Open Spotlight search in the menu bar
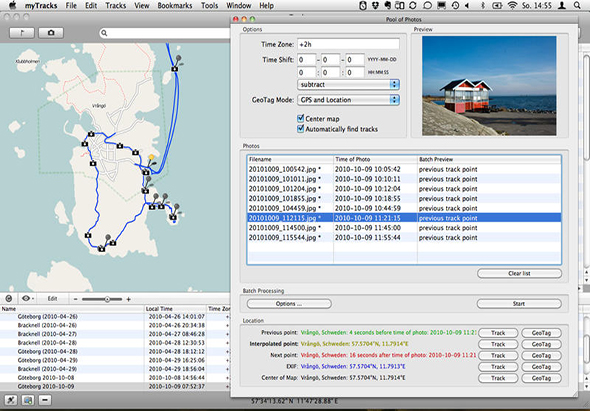The width and height of the screenshot is (590, 411). (577, 6)
